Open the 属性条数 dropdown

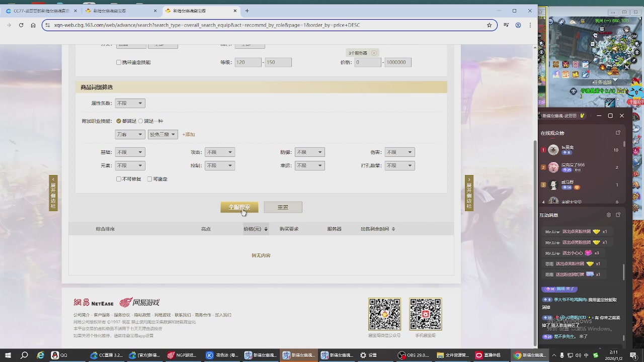(130, 104)
